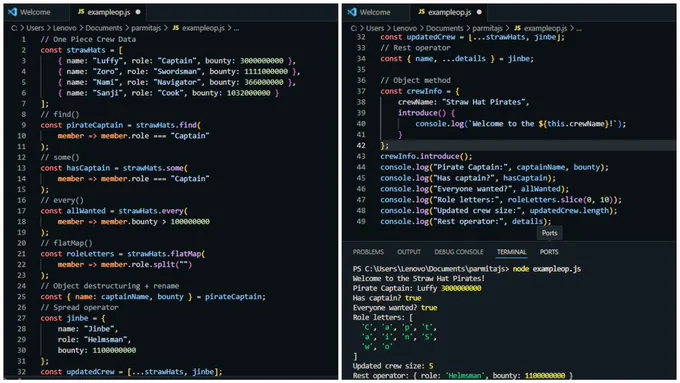Image resolution: width=680 pixels, height=383 pixels.
Task: Click JS icon in left breadcrumb path
Action: 176,28
